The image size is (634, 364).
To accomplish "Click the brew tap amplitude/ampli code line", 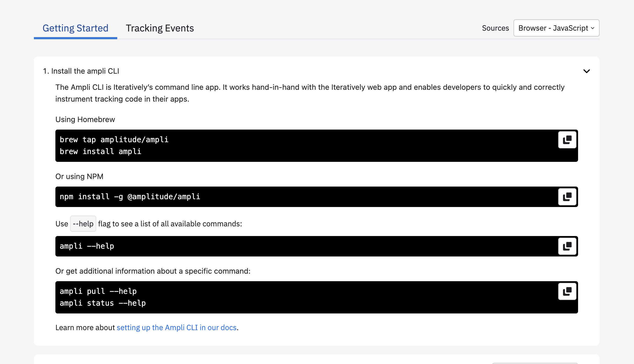I will pyautogui.click(x=114, y=140).
